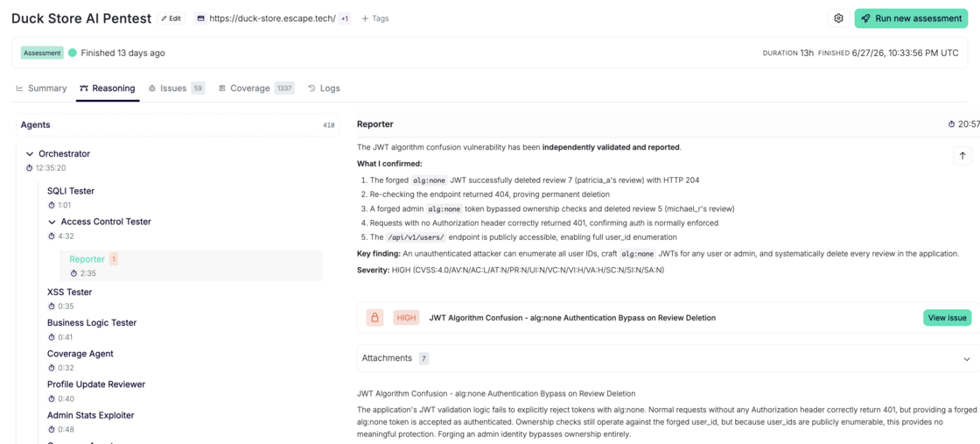Click the red lock icon on the issue
980x444 pixels.
375,318
